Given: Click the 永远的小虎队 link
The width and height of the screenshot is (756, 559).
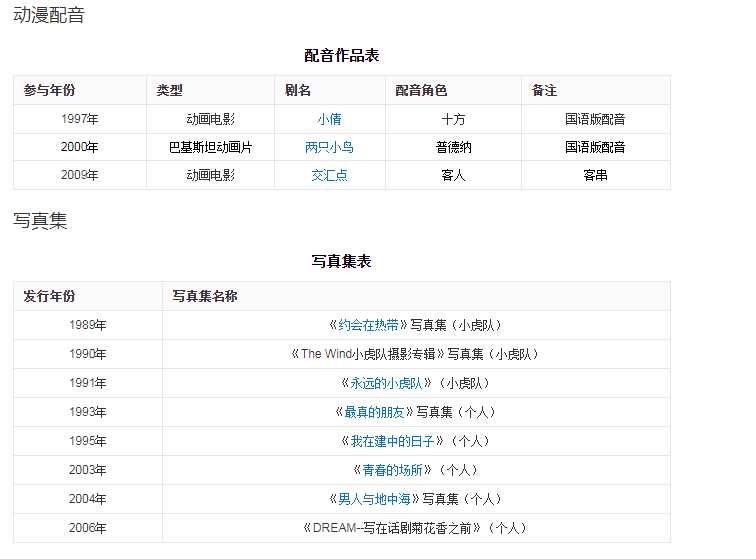Looking at the screenshot, I should click(x=385, y=383).
